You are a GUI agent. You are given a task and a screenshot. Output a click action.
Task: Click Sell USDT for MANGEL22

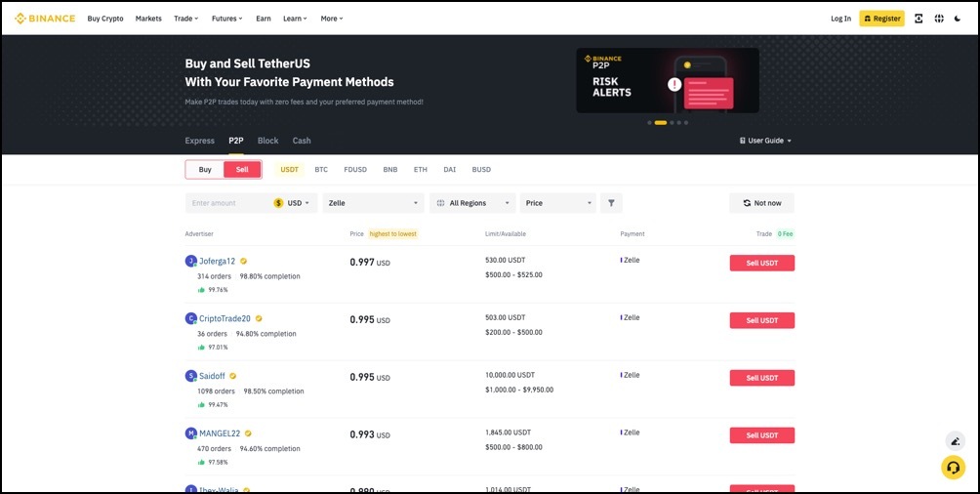(762, 435)
